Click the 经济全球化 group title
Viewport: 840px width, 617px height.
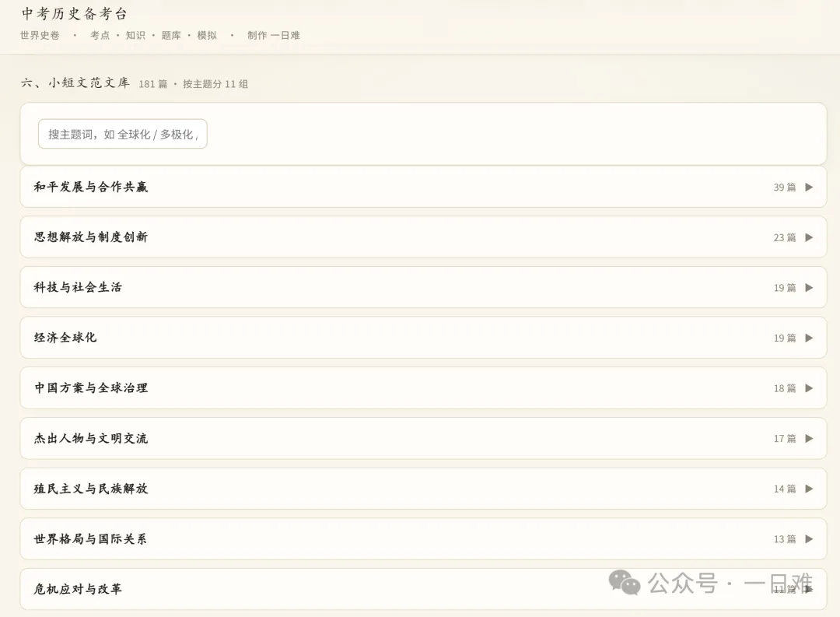pyautogui.click(x=65, y=337)
